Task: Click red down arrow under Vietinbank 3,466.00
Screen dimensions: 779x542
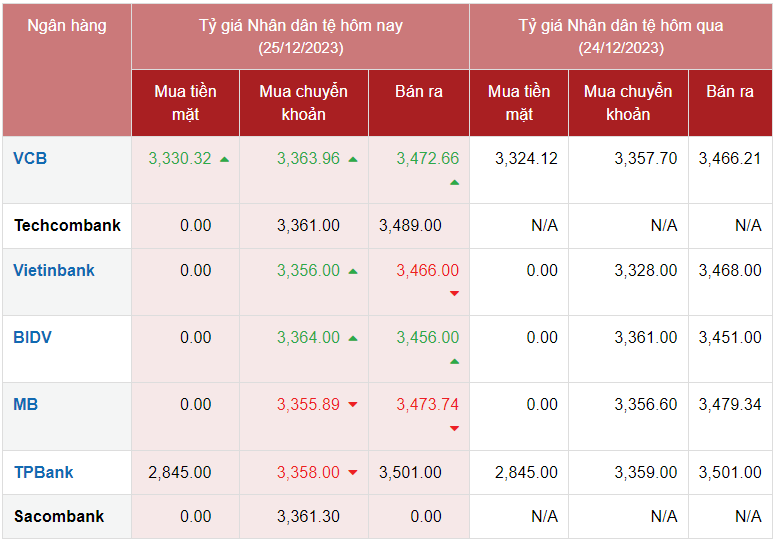Action: [454, 293]
